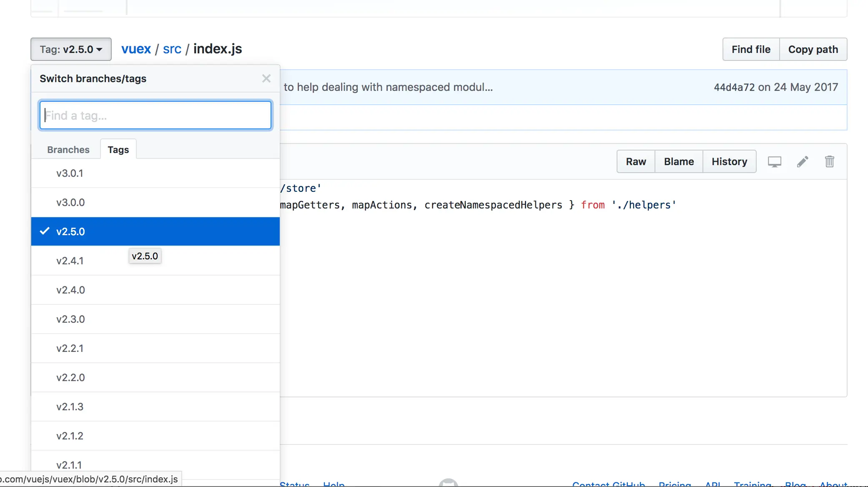The height and width of the screenshot is (487, 868).
Task: Click Copy path button
Action: pos(813,49)
